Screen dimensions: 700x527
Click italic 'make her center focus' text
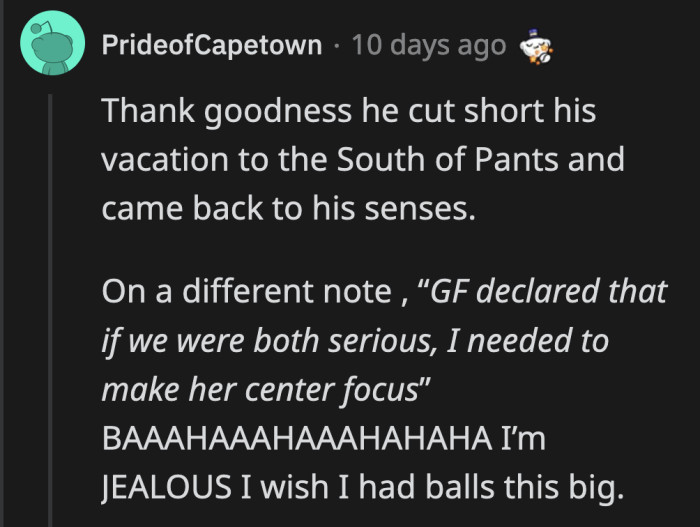260,387
